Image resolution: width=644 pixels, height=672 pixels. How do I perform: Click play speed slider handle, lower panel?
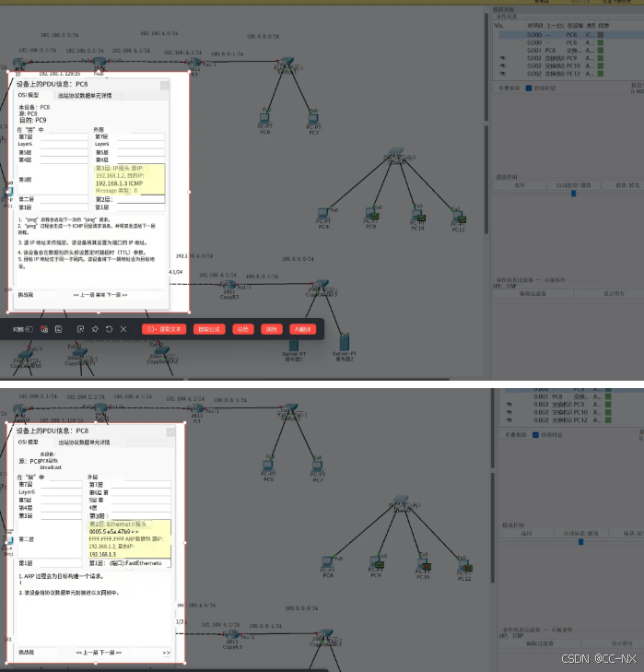point(581,542)
